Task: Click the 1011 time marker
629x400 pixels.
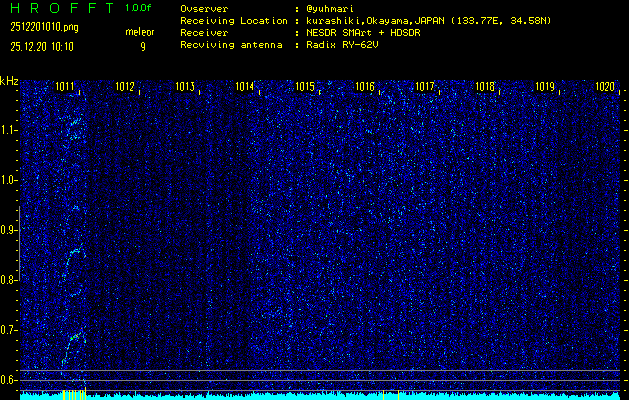Action: pyautogui.click(x=65, y=86)
